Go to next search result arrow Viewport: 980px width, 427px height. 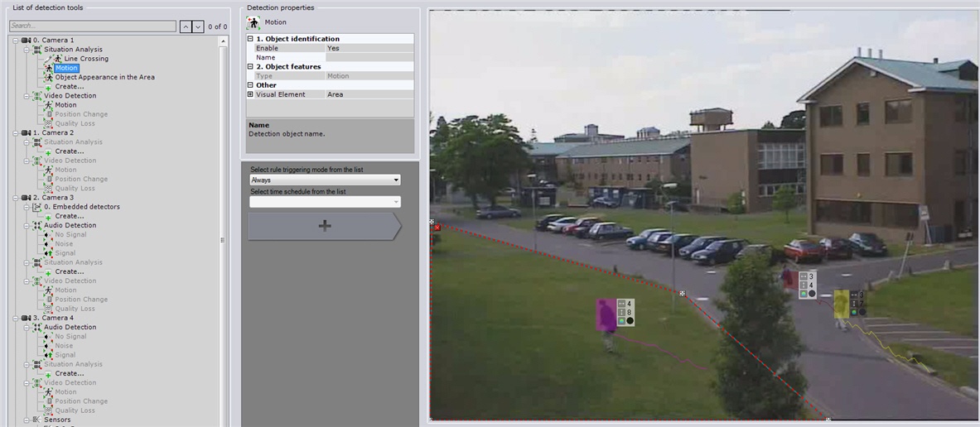point(197,26)
